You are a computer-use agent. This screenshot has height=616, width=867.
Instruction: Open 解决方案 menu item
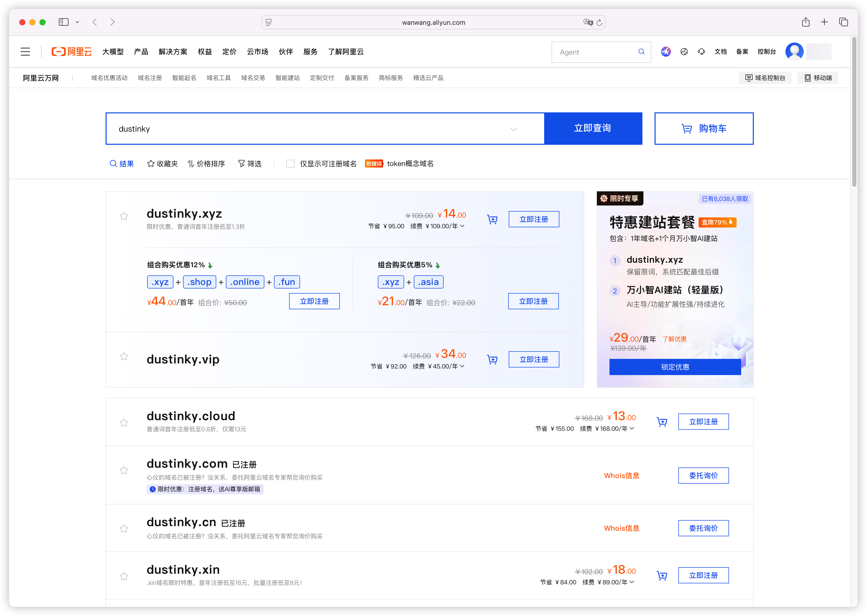click(173, 52)
